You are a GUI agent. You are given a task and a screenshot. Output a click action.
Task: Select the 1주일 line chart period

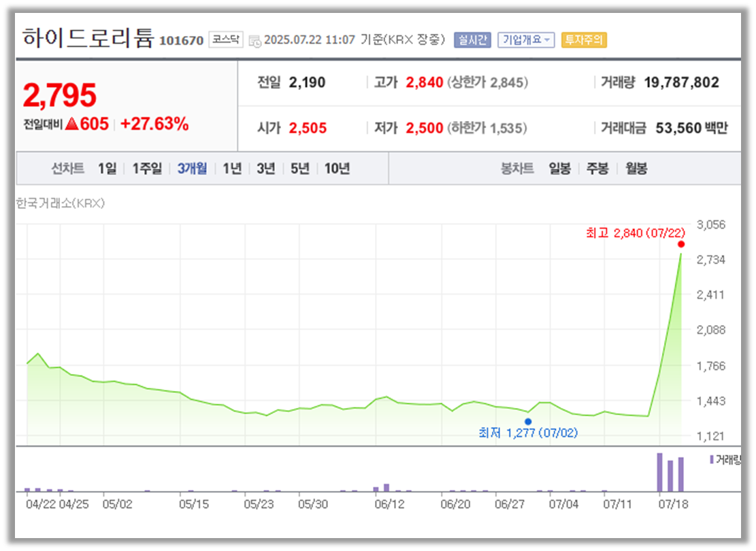(x=147, y=168)
